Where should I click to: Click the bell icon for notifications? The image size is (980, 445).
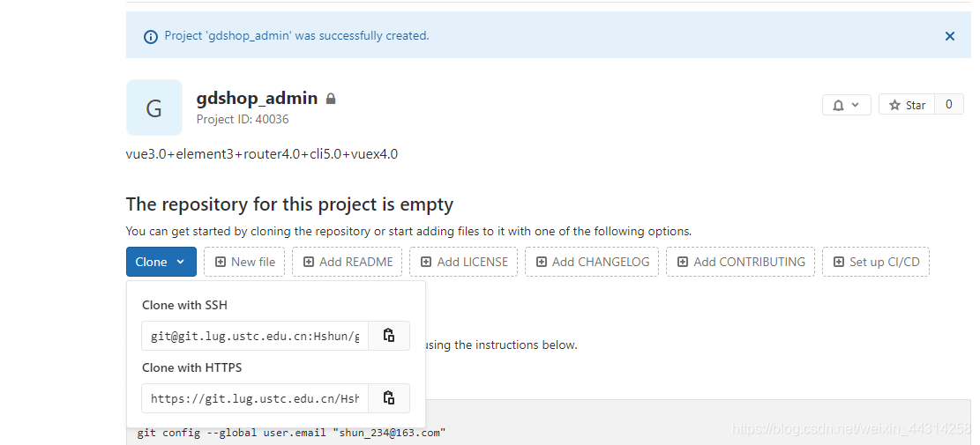click(x=838, y=106)
